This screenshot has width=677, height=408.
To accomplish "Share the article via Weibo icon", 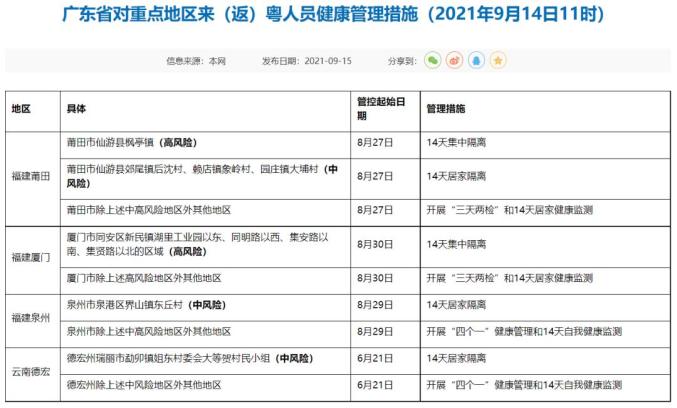I will coord(454,60).
